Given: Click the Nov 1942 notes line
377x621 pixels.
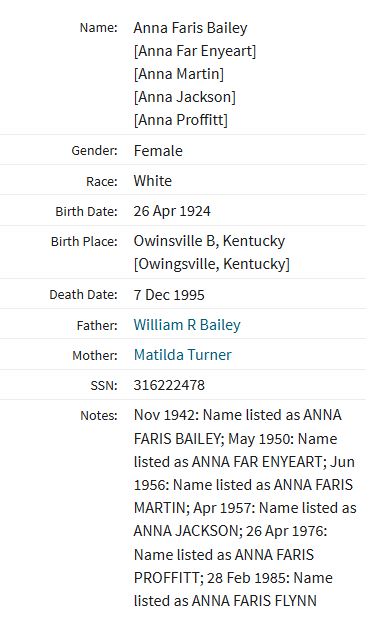Looking at the screenshot, I should click(238, 415).
